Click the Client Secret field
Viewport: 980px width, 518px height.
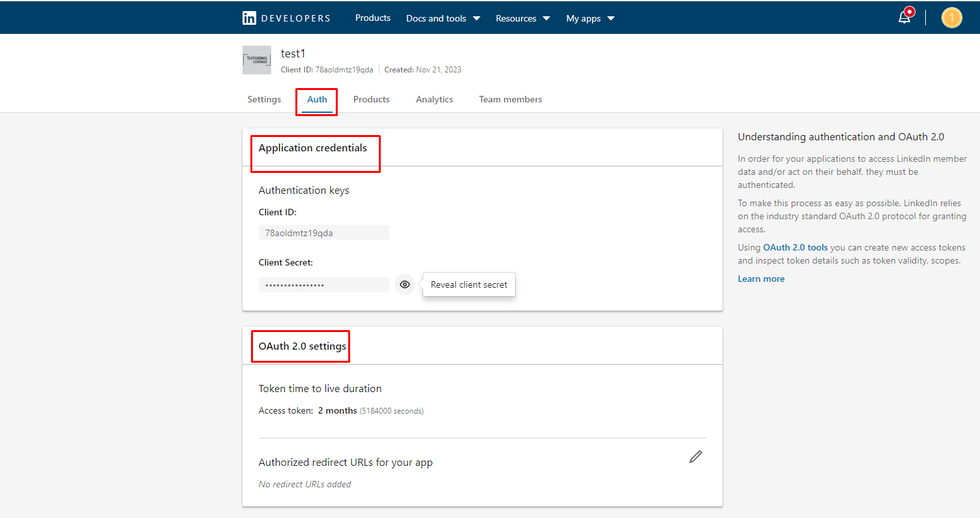pyautogui.click(x=323, y=284)
